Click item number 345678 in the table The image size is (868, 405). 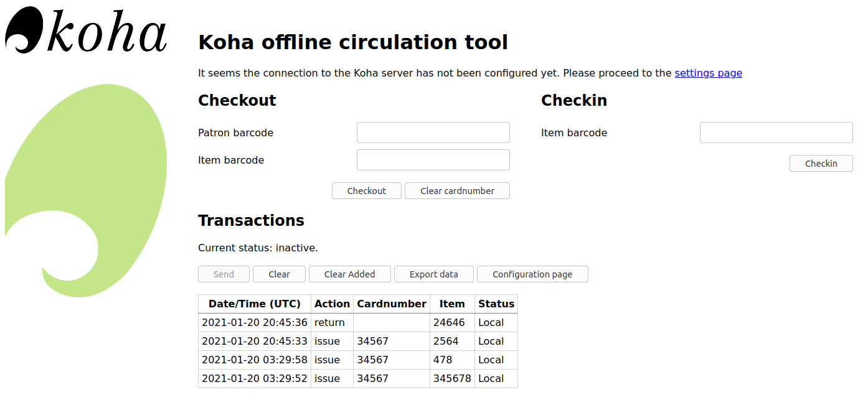pyautogui.click(x=452, y=378)
